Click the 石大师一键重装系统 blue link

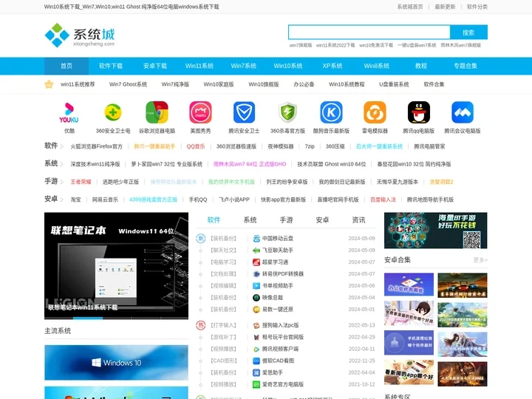tap(379, 146)
